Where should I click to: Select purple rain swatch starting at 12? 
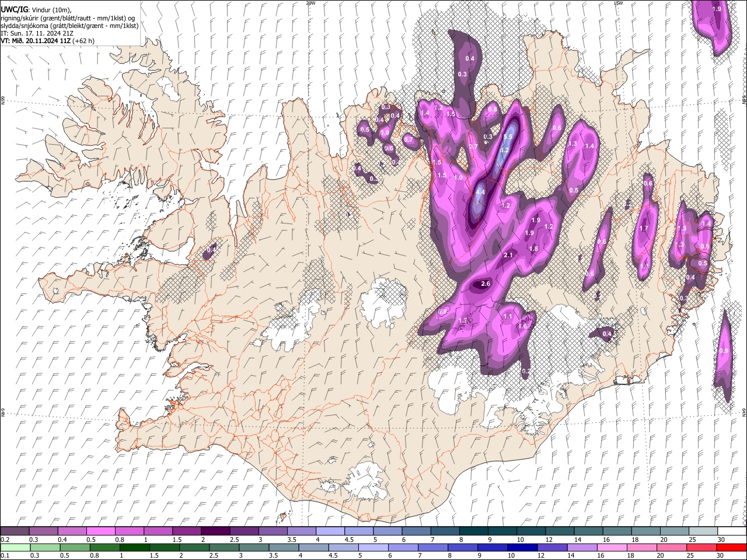tap(552, 547)
